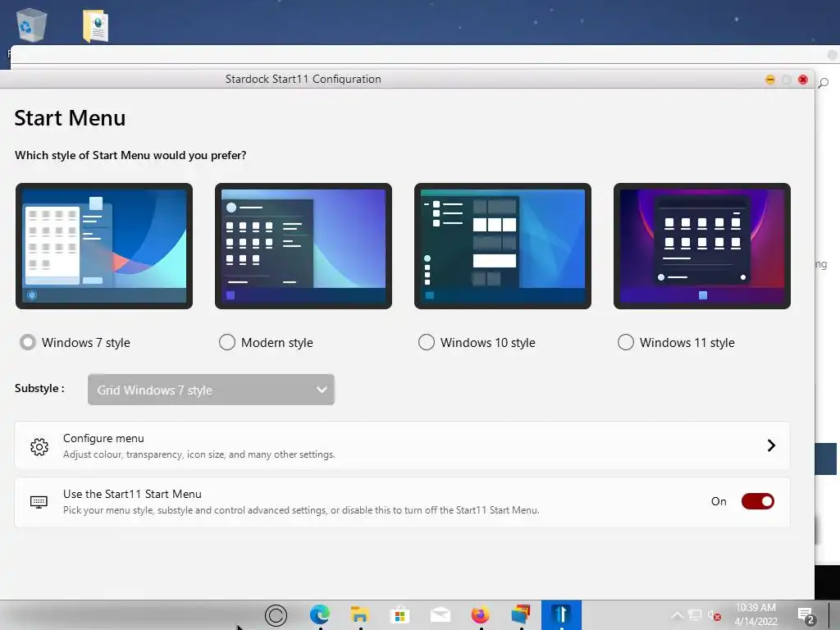The height and width of the screenshot is (630, 840).
Task: Open the clock showing 10:39 AM
Action: (x=756, y=614)
